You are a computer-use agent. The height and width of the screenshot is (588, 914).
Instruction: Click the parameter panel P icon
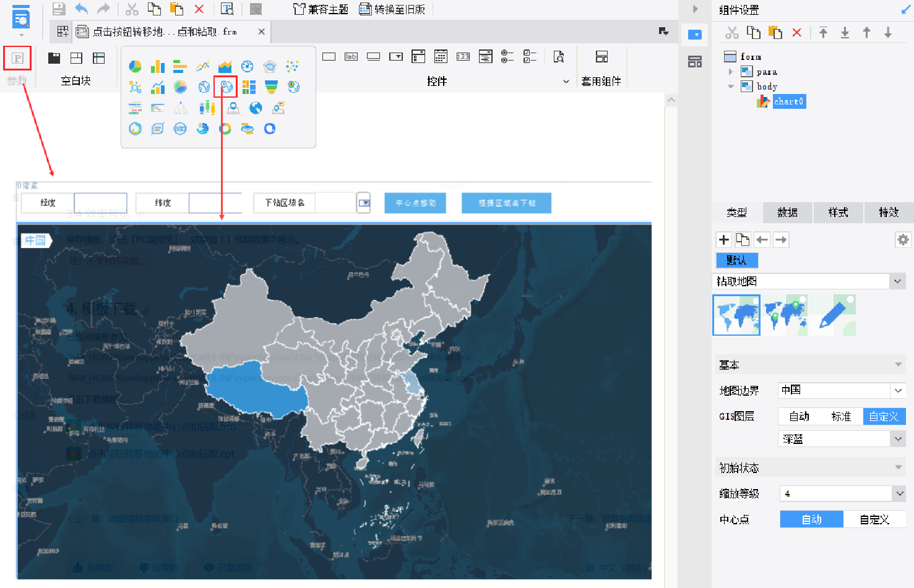(17, 58)
